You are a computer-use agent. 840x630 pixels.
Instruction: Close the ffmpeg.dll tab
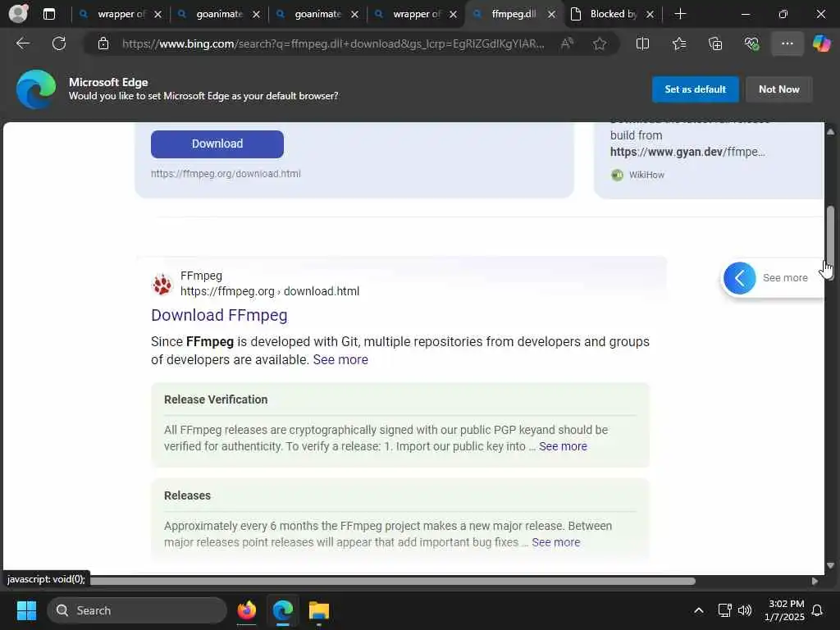552,15
